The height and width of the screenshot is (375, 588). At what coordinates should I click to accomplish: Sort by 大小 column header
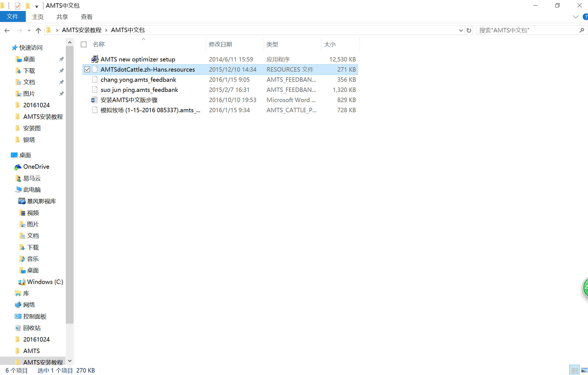[x=330, y=44]
